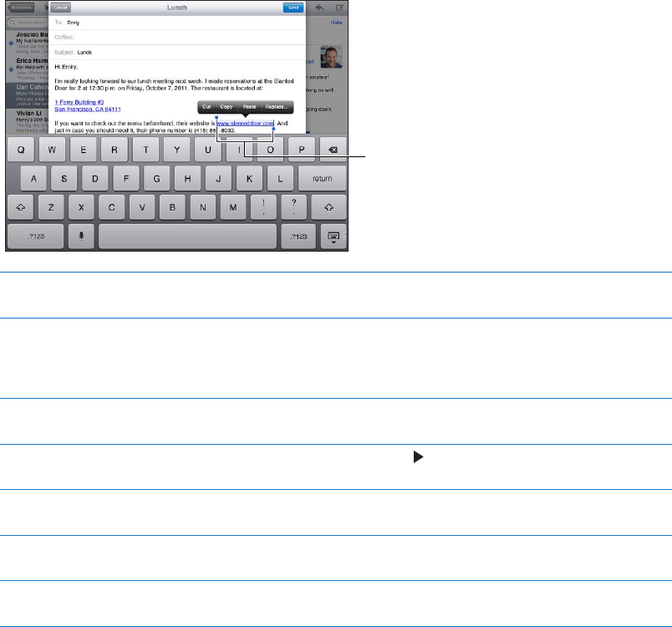Tap the microphone dictation key
This screenshot has height=627, width=672.
point(81,236)
